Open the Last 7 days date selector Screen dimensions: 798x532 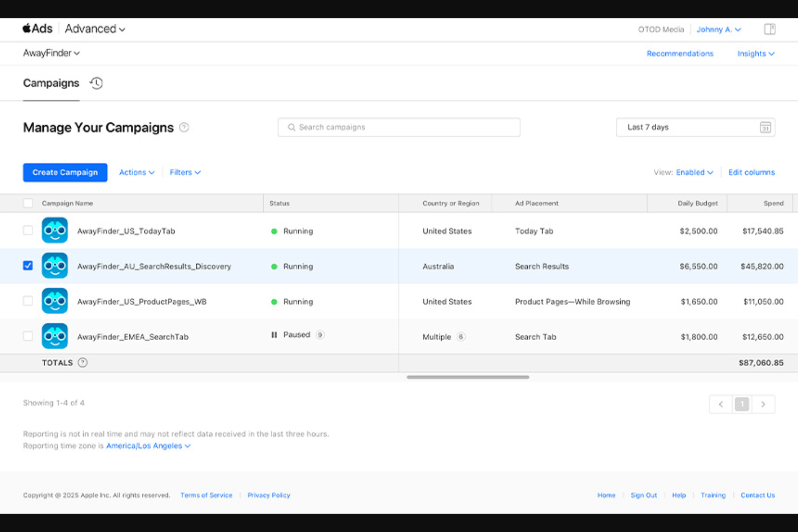pos(696,127)
